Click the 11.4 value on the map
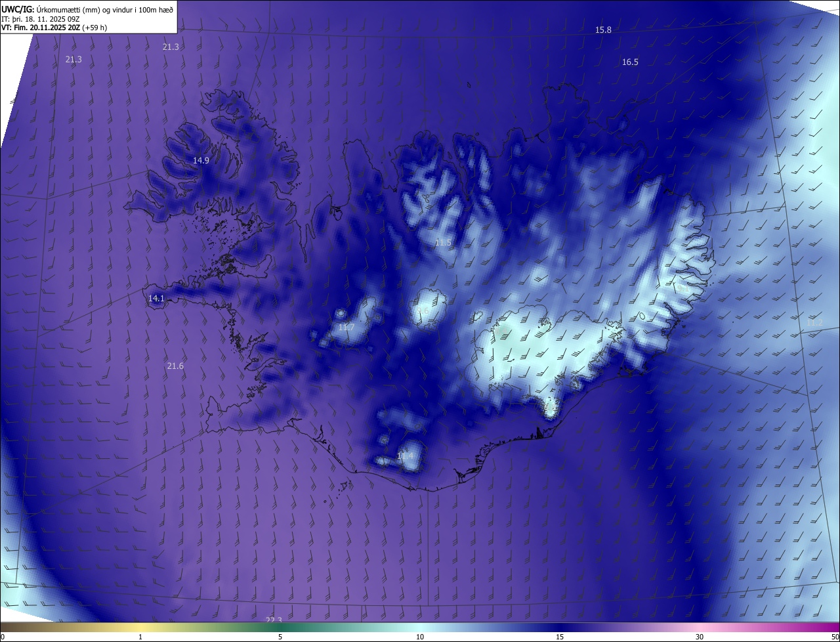The image size is (840, 642). [x=406, y=456]
